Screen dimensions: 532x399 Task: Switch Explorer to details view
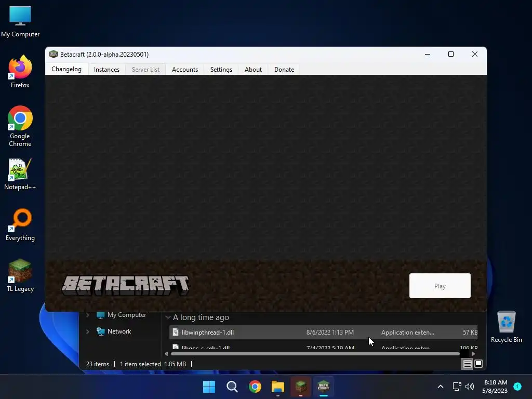467,364
